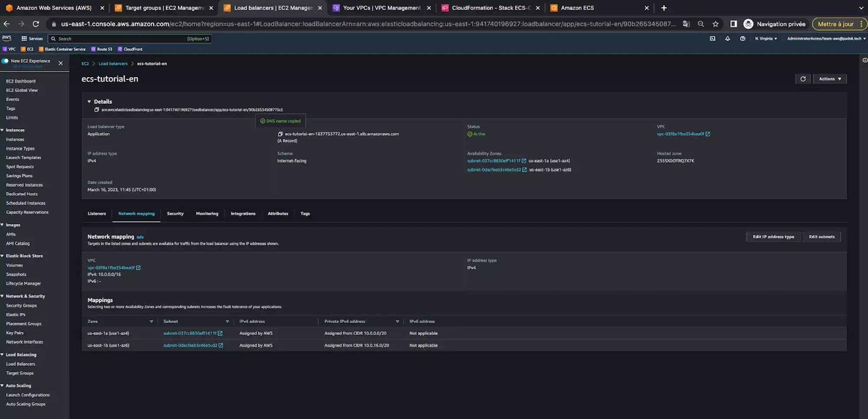Copy the DNS name icon
The width and height of the screenshot is (868, 419).
point(280,134)
